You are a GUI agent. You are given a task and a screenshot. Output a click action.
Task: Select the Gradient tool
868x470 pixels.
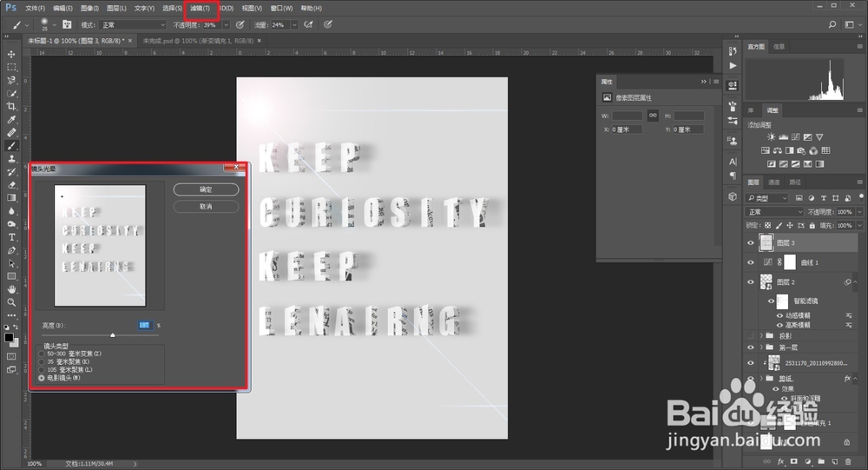click(11, 198)
